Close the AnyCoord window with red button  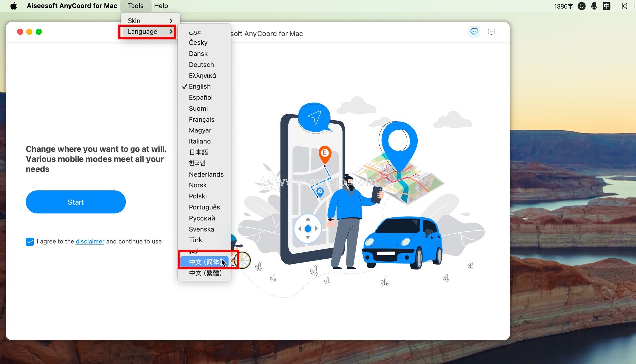click(20, 32)
